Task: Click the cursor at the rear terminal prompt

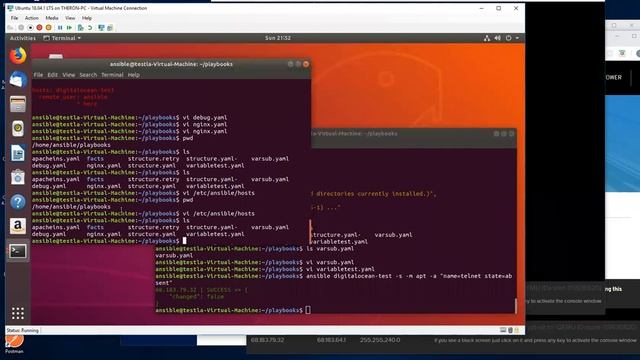Action: pos(308,311)
